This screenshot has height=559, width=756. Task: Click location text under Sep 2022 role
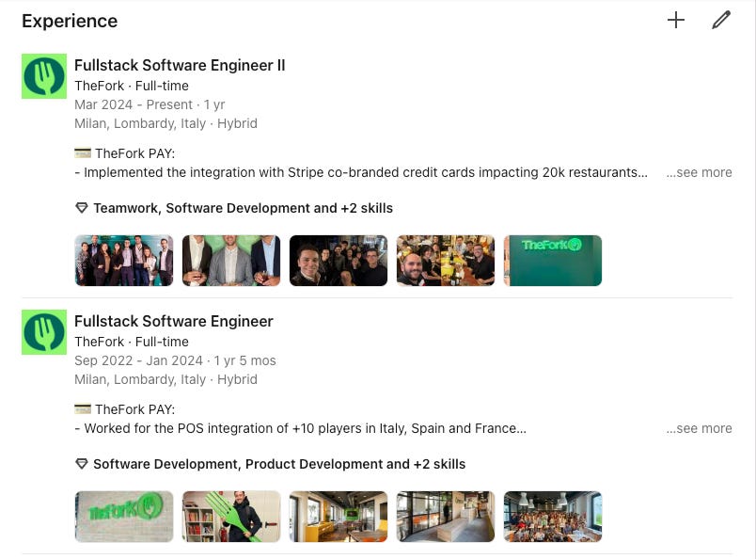165,379
